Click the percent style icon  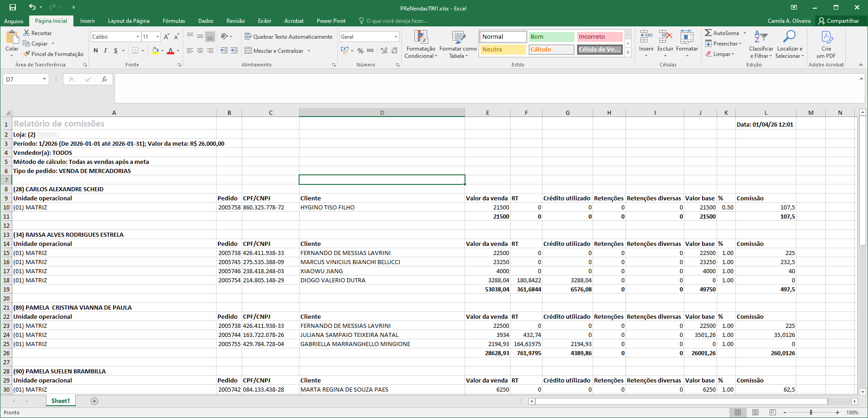tap(360, 51)
